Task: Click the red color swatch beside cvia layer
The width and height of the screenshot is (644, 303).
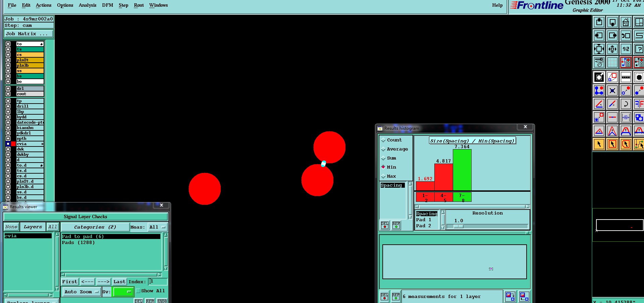Action: click(13, 144)
